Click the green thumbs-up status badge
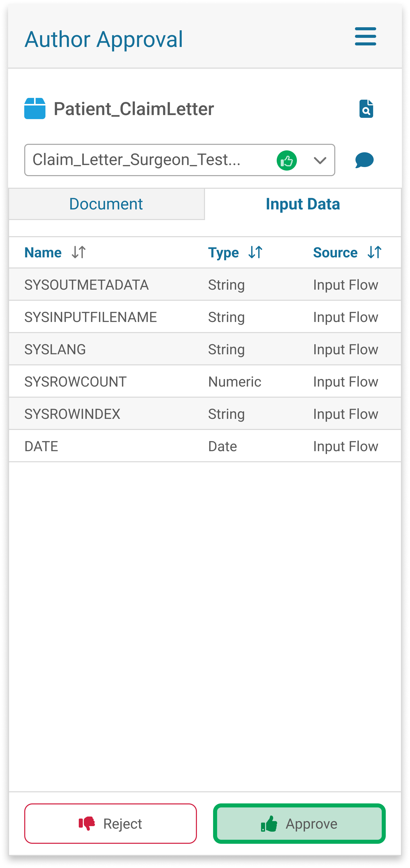Screen dimensions: 410x868 [x=287, y=160]
